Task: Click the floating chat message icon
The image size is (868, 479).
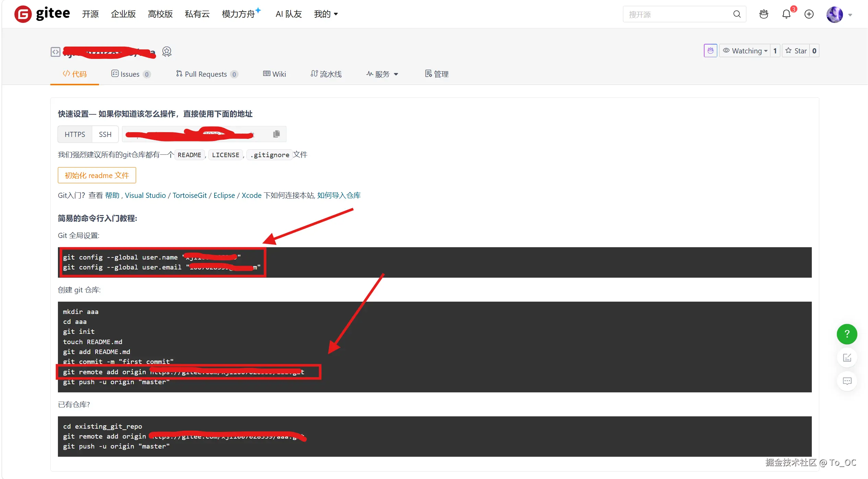Action: (847, 381)
